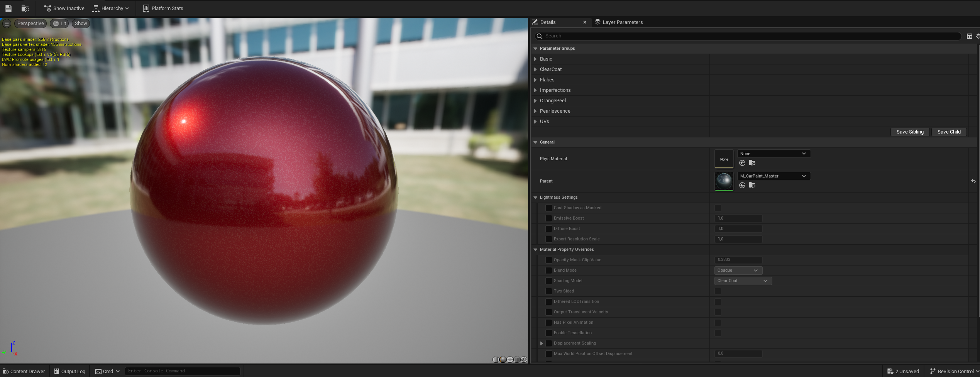Open the Phys Material asset dropdown
Screen dimensions: 980x377
tap(774, 154)
